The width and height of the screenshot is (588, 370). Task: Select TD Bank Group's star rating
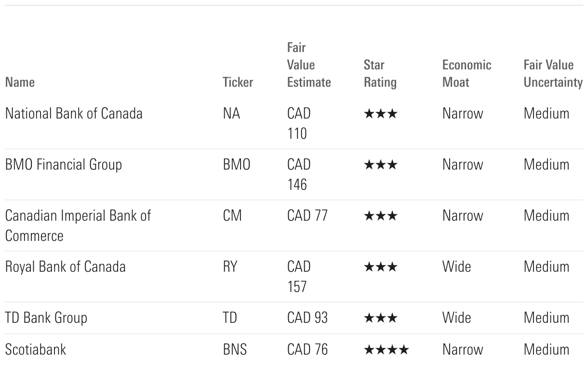pyautogui.click(x=381, y=318)
